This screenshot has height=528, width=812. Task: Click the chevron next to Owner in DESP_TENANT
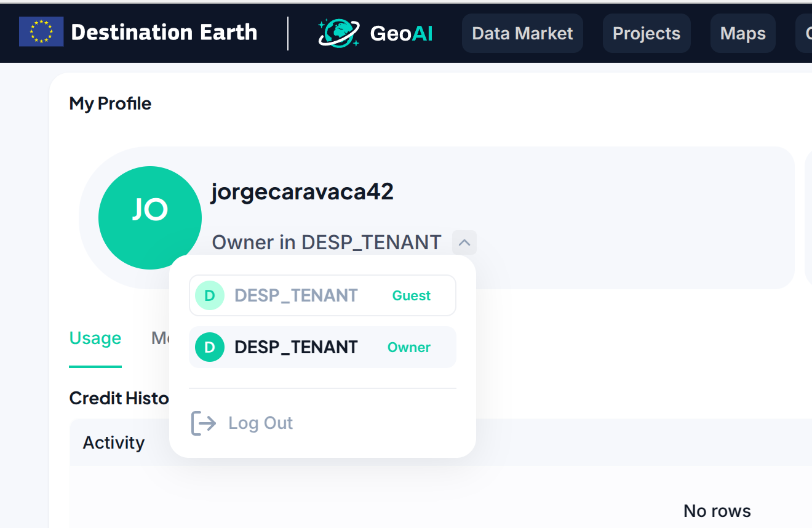point(464,242)
